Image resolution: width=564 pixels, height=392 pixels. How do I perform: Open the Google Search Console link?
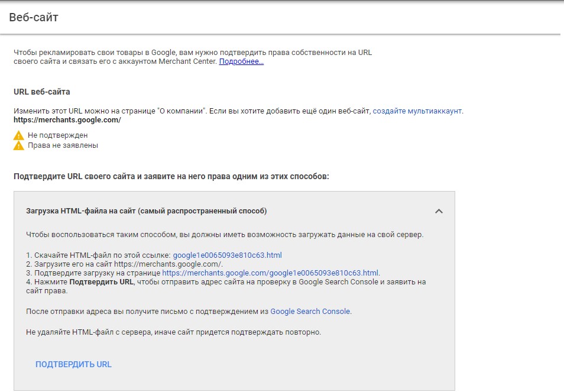(310, 312)
